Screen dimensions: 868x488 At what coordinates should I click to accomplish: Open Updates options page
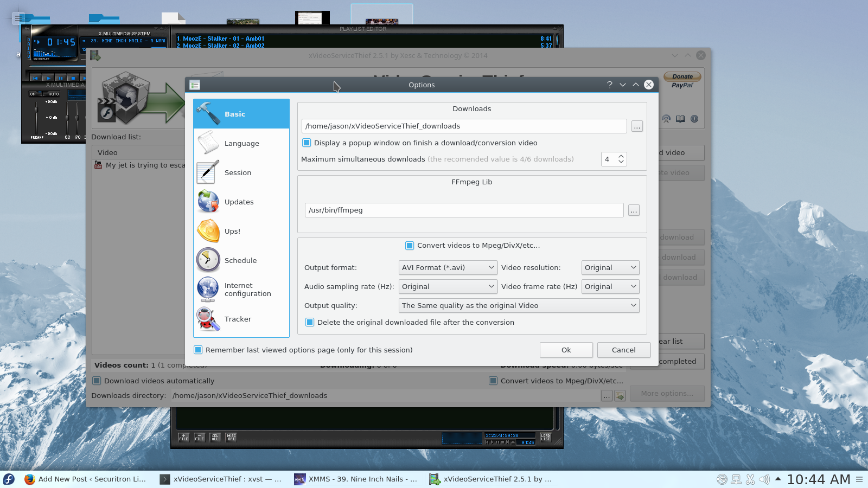tap(241, 202)
